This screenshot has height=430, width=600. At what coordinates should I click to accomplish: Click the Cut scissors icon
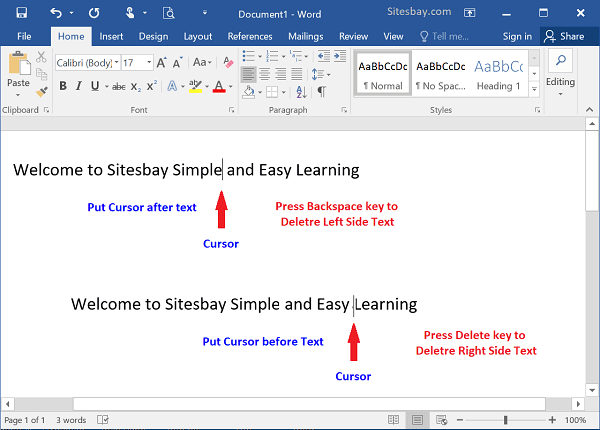41,57
